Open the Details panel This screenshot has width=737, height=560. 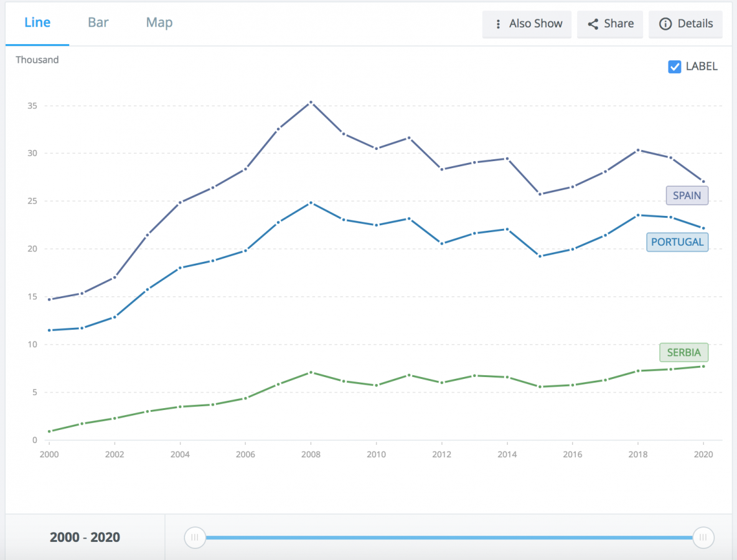[685, 24]
